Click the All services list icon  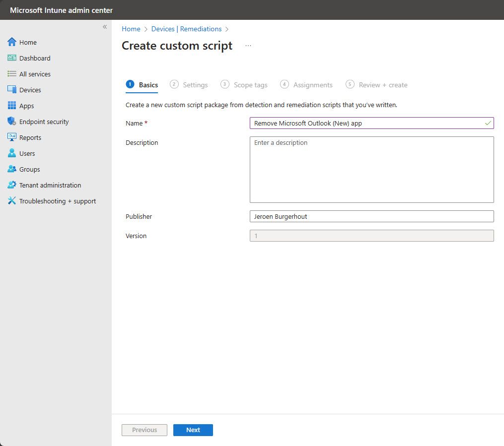[12, 74]
